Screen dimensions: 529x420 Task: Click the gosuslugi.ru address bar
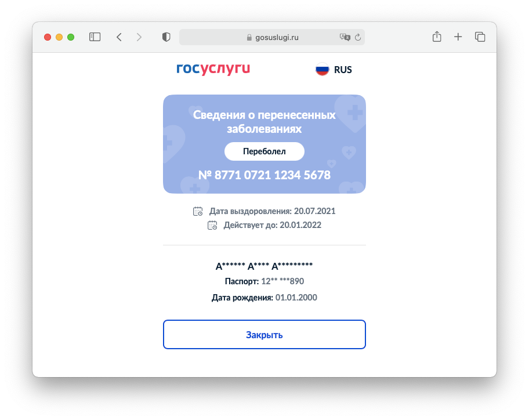(x=272, y=37)
